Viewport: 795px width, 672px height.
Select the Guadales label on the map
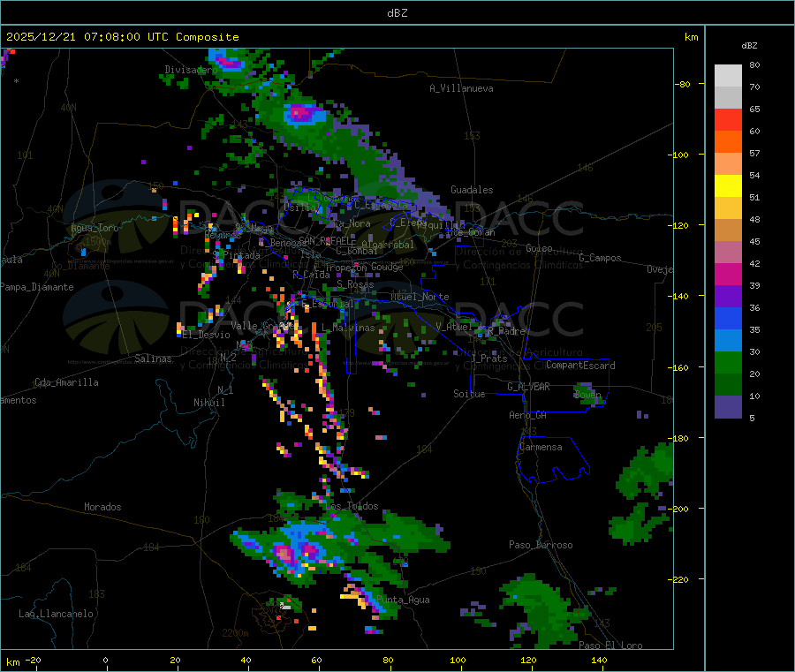click(x=472, y=190)
